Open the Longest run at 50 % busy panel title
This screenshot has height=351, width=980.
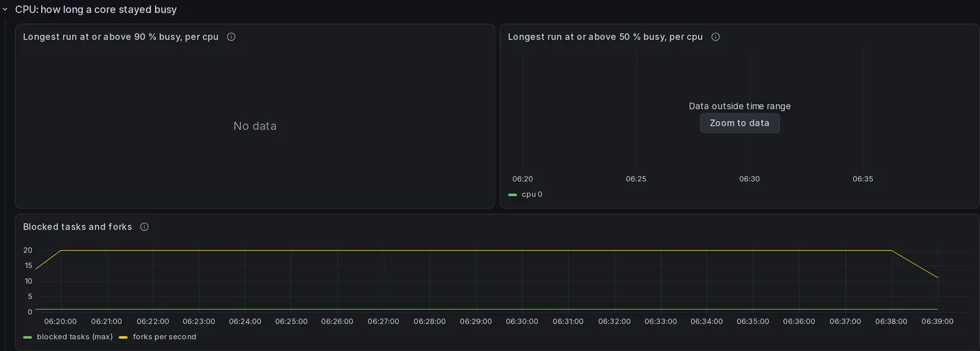click(605, 37)
